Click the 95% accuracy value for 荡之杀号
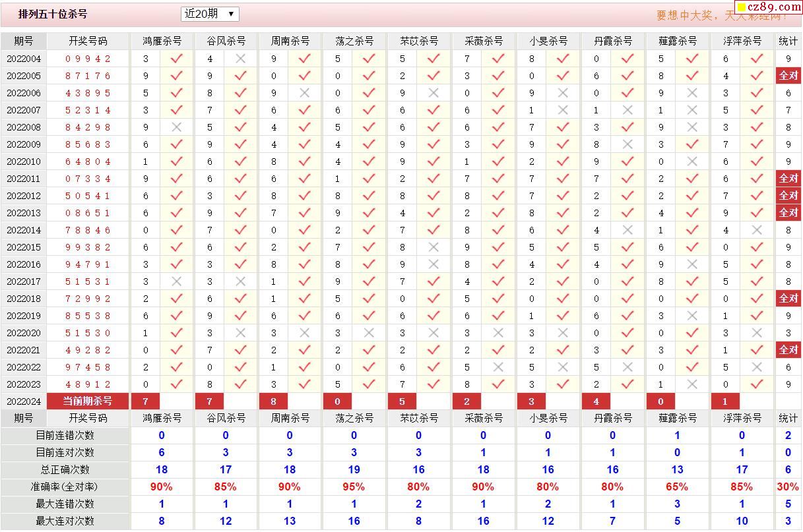 click(x=354, y=487)
